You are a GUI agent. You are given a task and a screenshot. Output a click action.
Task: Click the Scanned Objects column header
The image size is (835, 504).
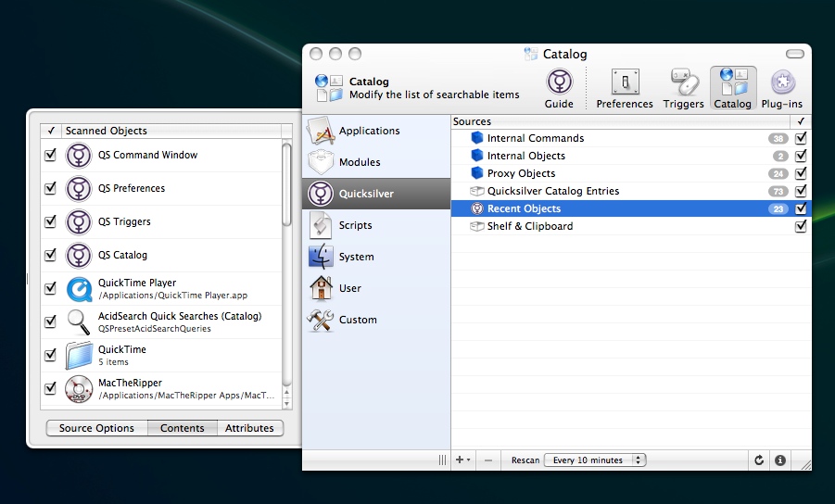pyautogui.click(x=171, y=131)
